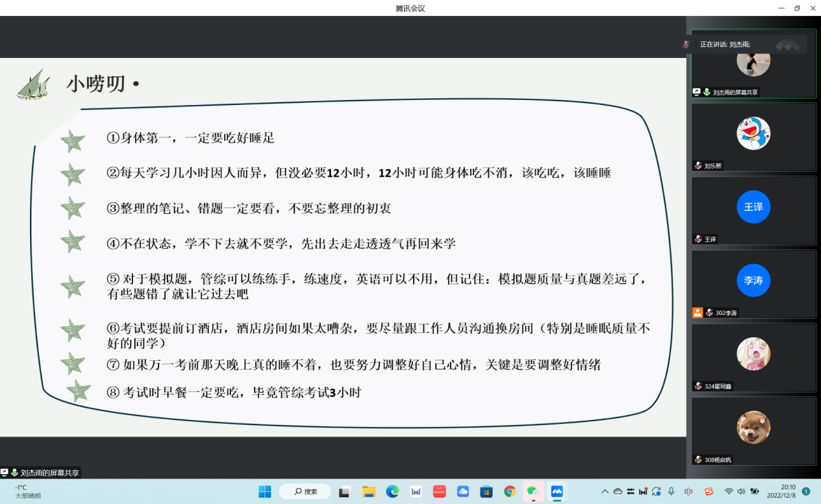Click the muted microphone icon beside 正在讲话
The width and height of the screenshot is (821, 504).
click(x=686, y=45)
